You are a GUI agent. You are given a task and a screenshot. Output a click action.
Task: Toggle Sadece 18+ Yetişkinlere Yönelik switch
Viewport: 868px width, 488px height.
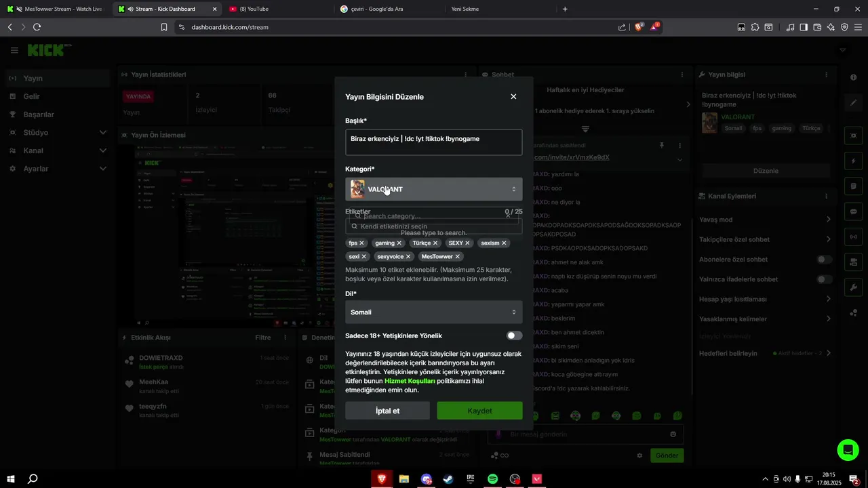pyautogui.click(x=514, y=335)
